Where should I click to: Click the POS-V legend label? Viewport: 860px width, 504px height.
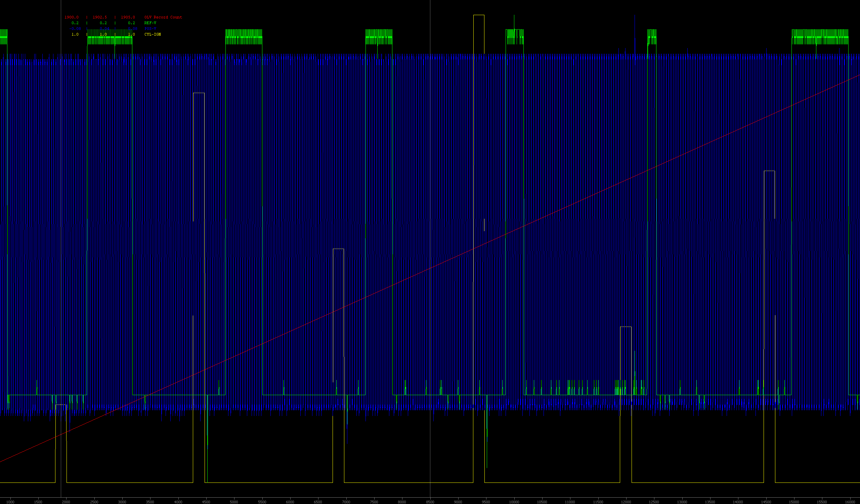tap(150, 29)
